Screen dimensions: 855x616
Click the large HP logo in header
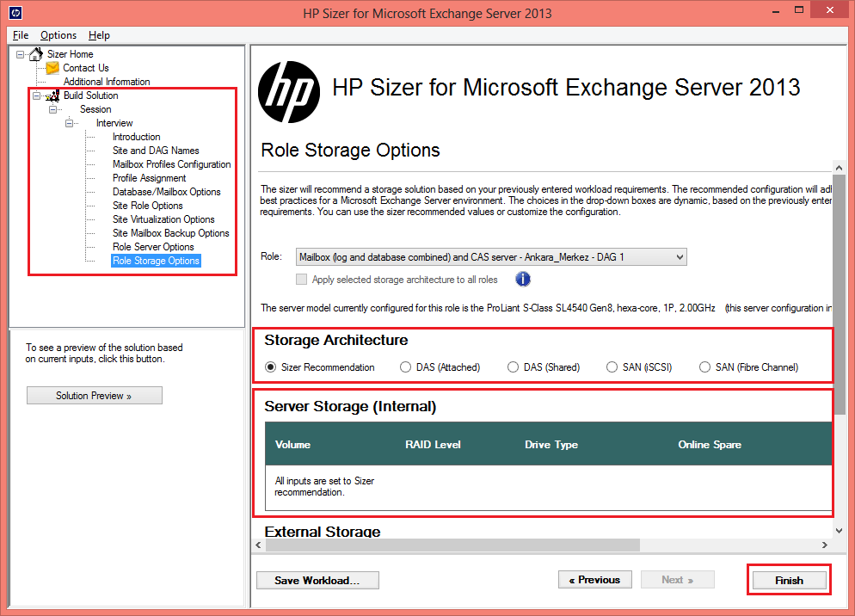288,92
